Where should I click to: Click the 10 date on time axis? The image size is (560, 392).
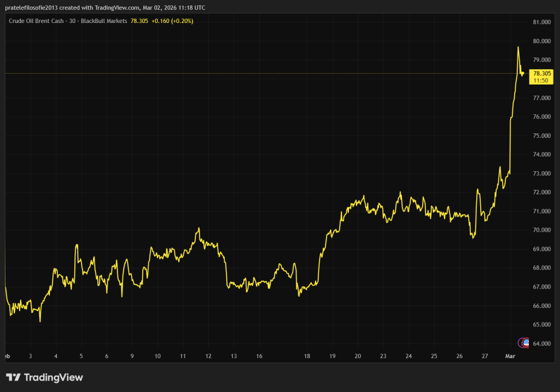pyautogui.click(x=157, y=356)
